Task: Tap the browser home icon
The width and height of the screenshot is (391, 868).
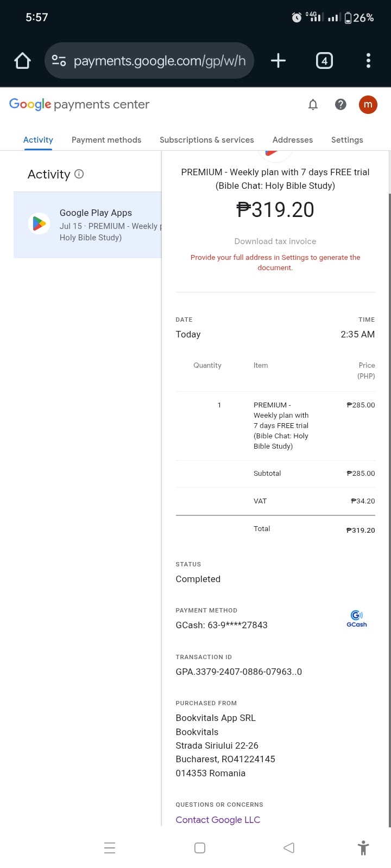Action: (22, 60)
